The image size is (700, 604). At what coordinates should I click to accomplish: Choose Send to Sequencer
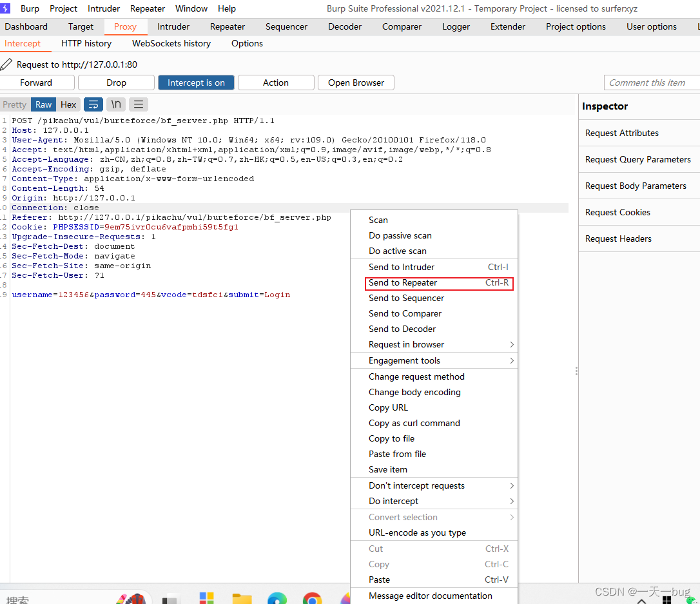[x=434, y=298]
